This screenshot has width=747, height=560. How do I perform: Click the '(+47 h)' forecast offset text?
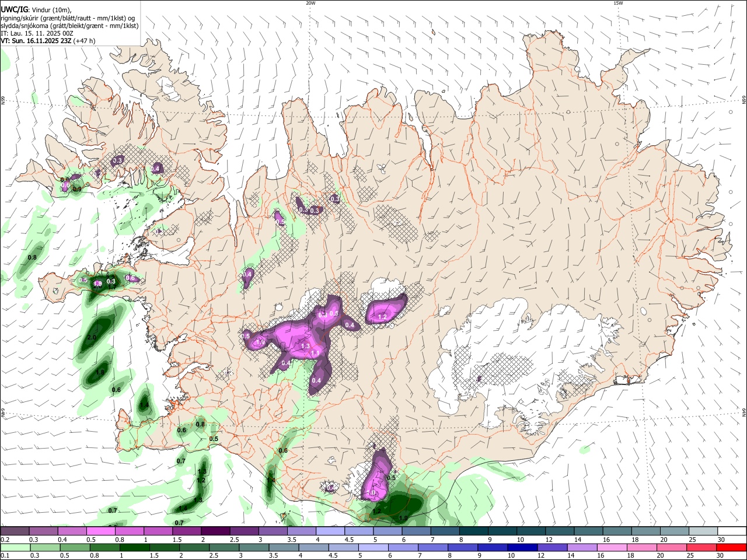(85, 41)
